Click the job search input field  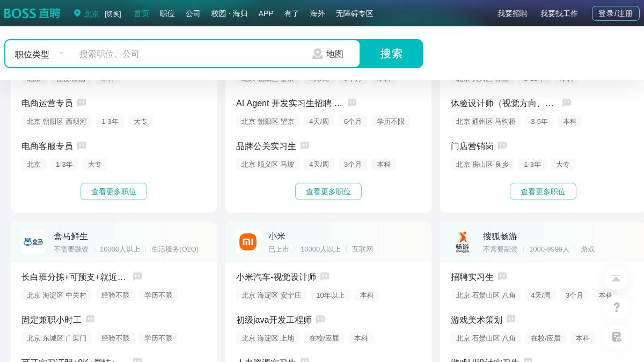pos(191,54)
